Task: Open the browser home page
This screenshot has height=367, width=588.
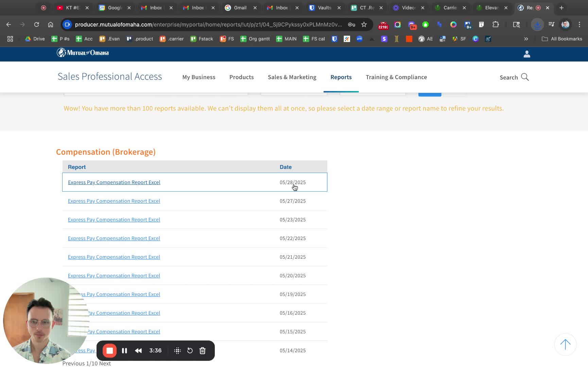Action: point(50,24)
